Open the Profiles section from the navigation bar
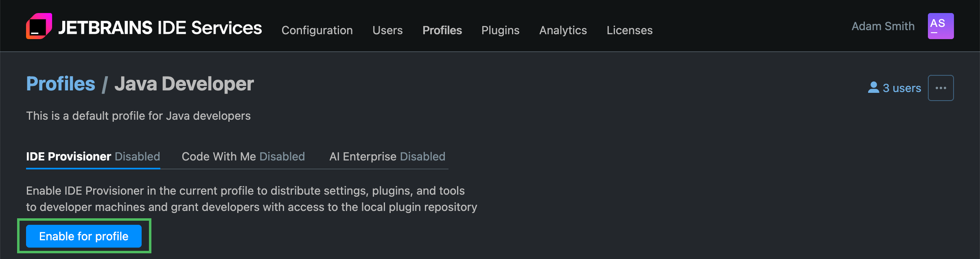Viewport: 980px width, 259px height. 442,30
